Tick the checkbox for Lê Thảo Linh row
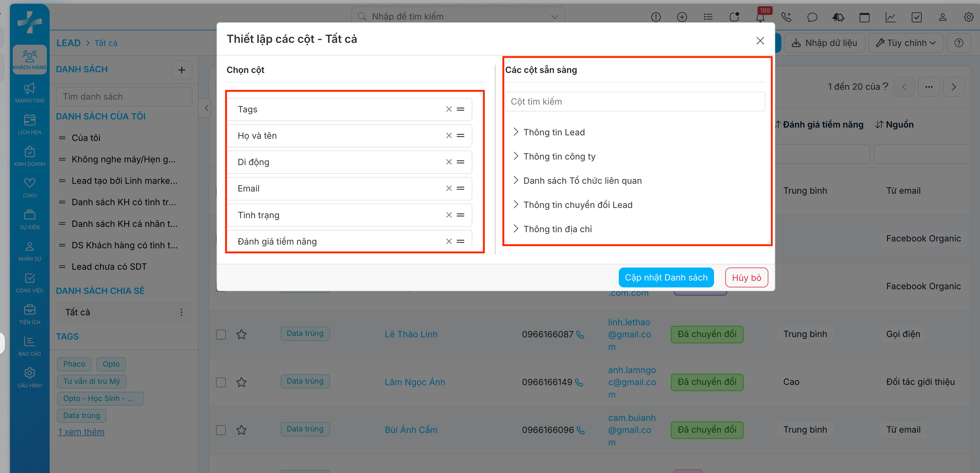The width and height of the screenshot is (980, 473). [x=221, y=335]
